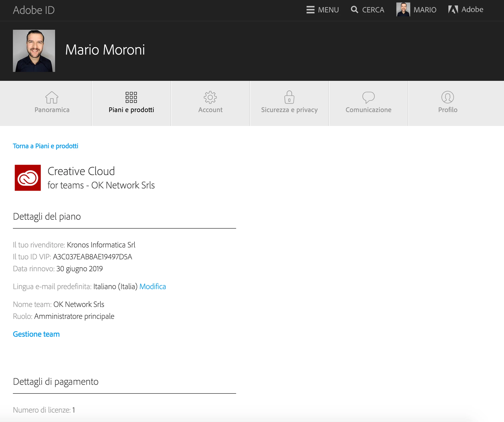The image size is (504, 422).
Task: Switch to the Account tab
Action: [211, 103]
